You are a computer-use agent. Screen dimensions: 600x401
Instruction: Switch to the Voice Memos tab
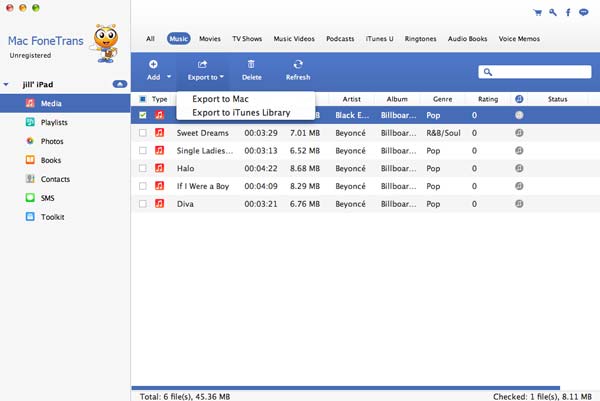point(519,39)
